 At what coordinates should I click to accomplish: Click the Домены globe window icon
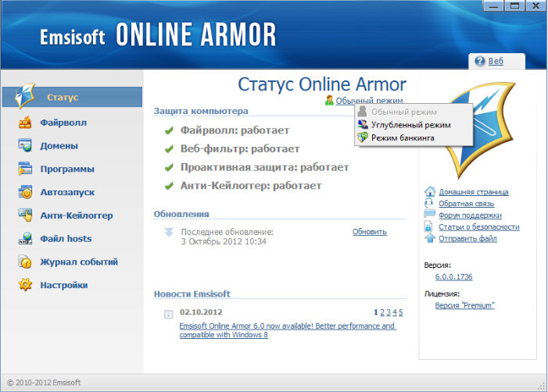(x=25, y=145)
